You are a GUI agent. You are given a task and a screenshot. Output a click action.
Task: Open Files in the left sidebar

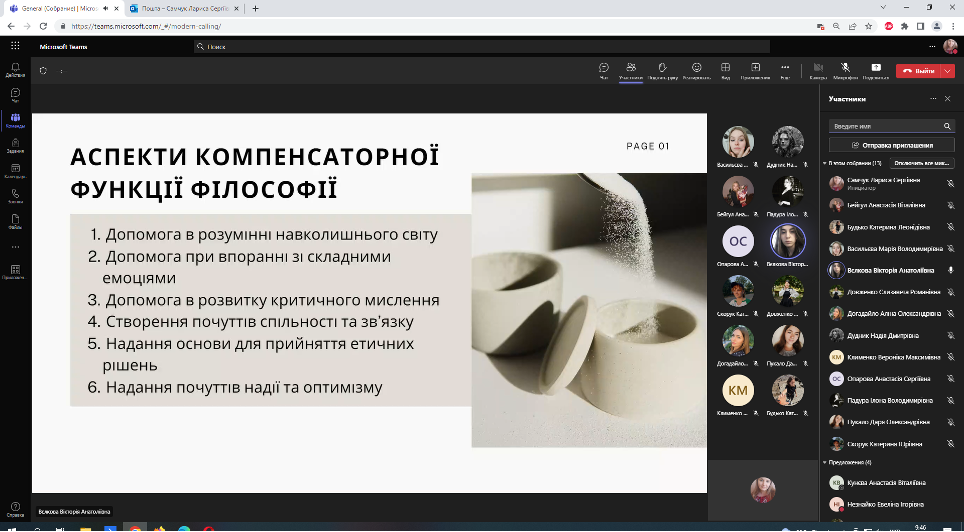pos(15,221)
